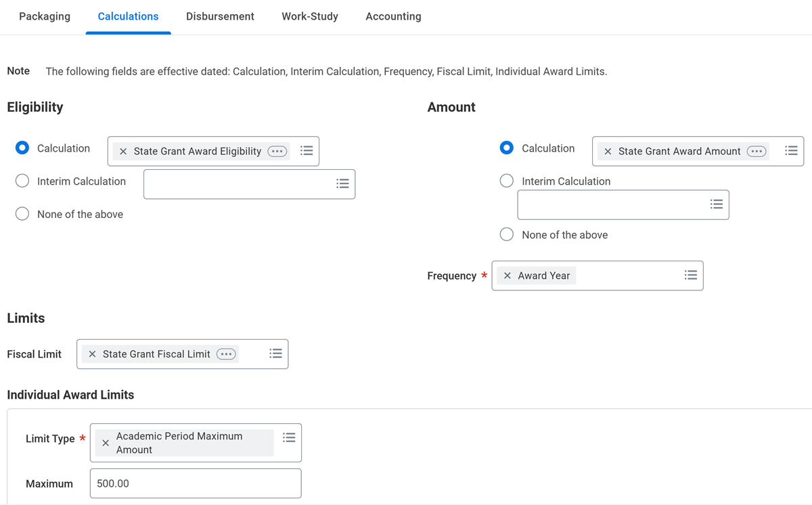Open prompt list icon for Amount Interim Calculation
The width and height of the screenshot is (812, 505).
click(717, 204)
